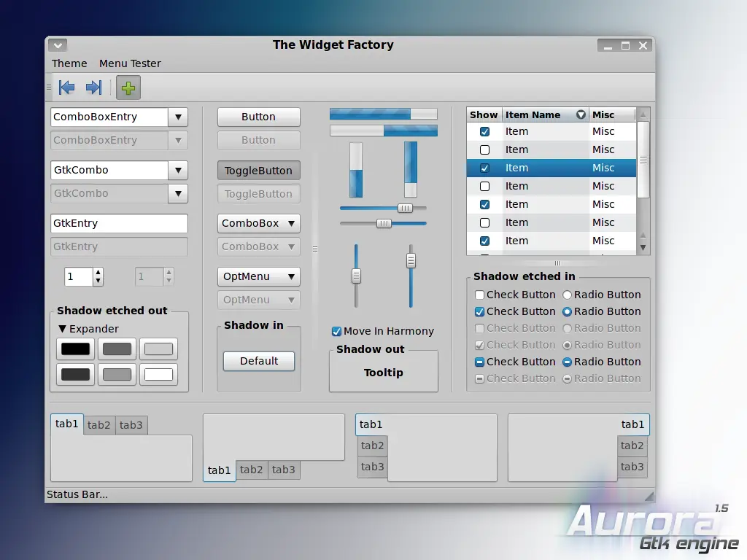
Task: Click the upper horizontal slider handle
Action: click(x=405, y=208)
